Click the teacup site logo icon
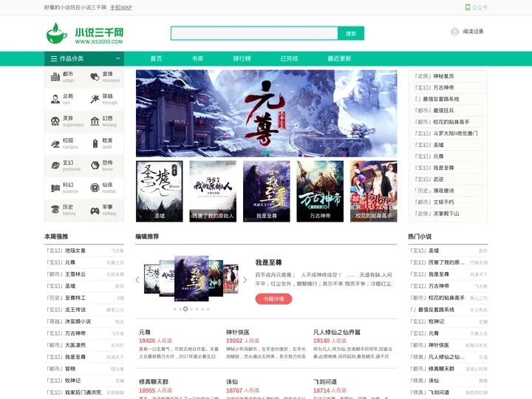Image resolution: width=532 pixels, height=399 pixels. [57, 33]
